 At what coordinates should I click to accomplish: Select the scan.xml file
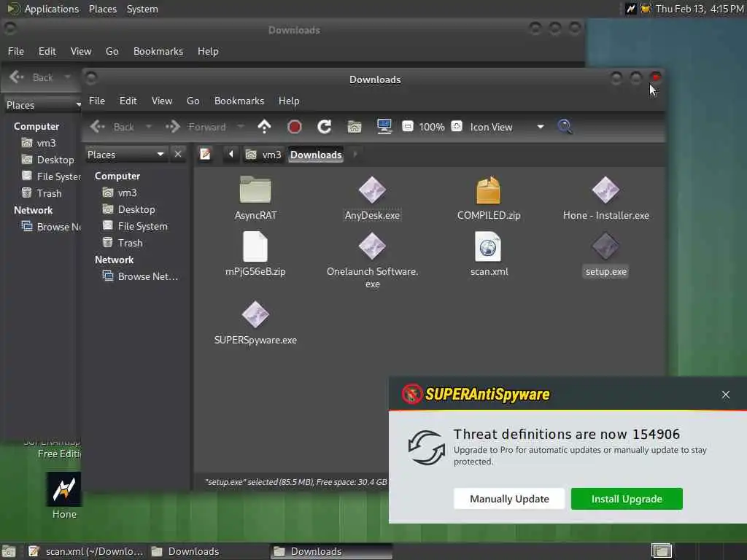coord(488,254)
